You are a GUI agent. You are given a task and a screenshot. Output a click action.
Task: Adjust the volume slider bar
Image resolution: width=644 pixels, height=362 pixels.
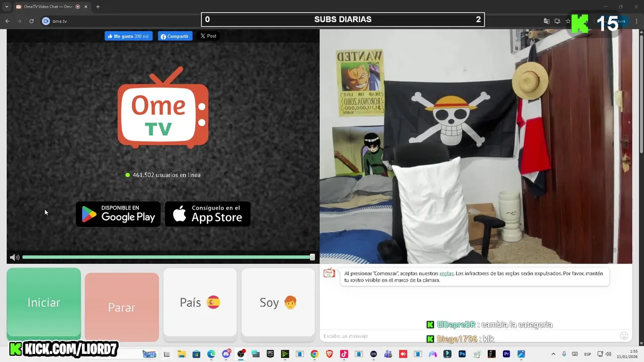point(169,257)
